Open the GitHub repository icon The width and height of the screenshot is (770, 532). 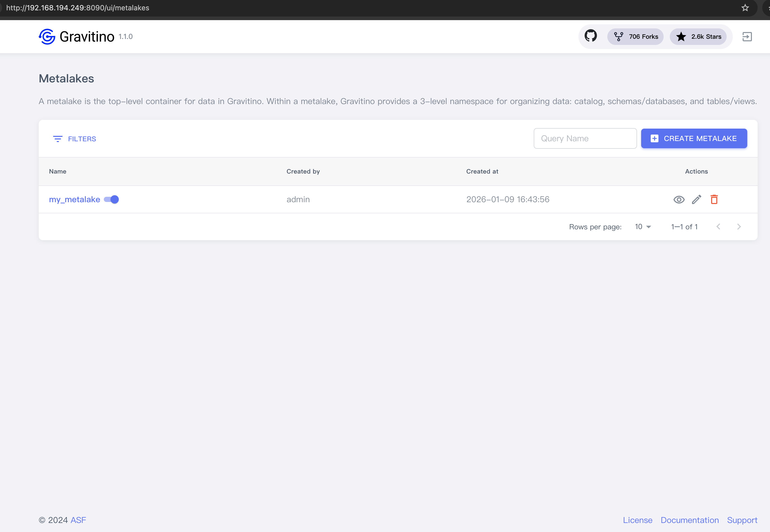[x=591, y=36]
